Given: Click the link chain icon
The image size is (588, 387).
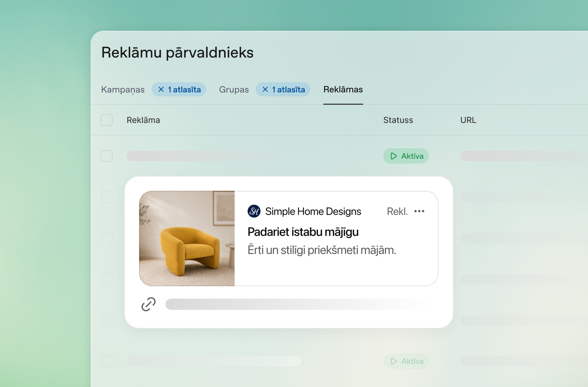Looking at the screenshot, I should [x=148, y=304].
